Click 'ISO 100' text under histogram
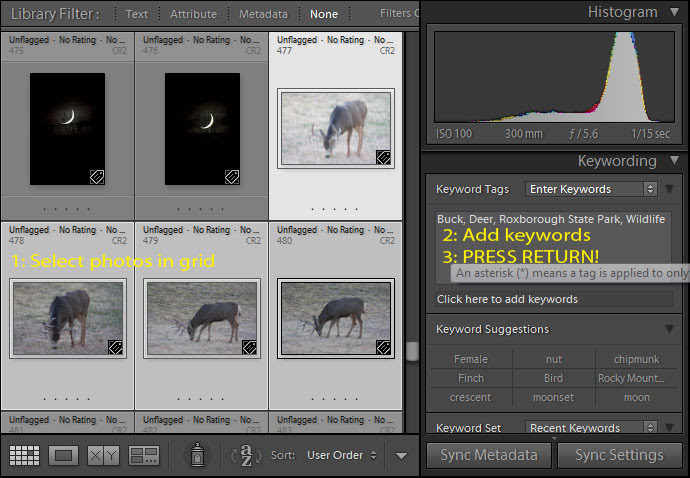The image size is (690, 478). pyautogui.click(x=454, y=134)
